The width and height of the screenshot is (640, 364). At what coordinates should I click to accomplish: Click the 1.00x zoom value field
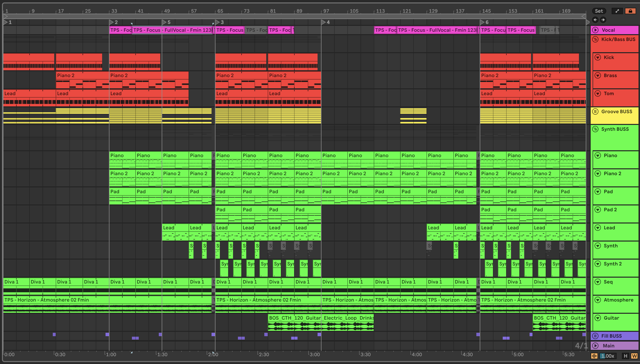click(608, 356)
